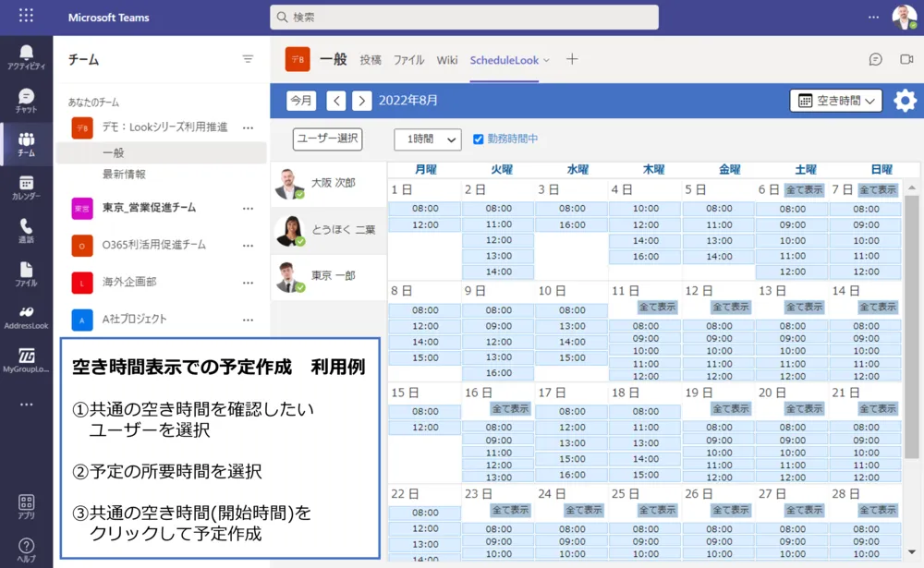The height and width of the screenshot is (568, 924).
Task: Expand the ScheduleLook tab chevron
Action: pos(546,60)
